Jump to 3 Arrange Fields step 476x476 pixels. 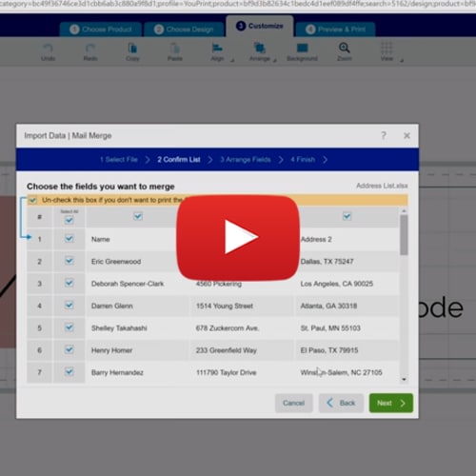coord(246,160)
